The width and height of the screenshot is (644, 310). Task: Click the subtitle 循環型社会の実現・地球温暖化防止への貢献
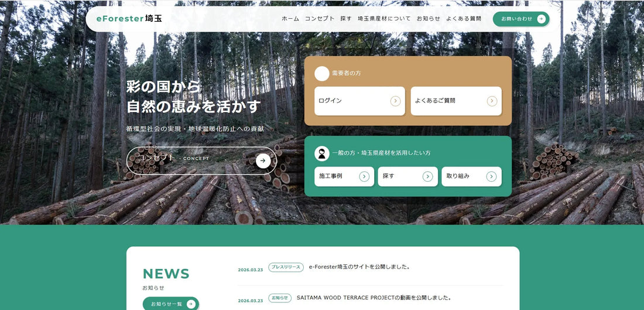195,129
